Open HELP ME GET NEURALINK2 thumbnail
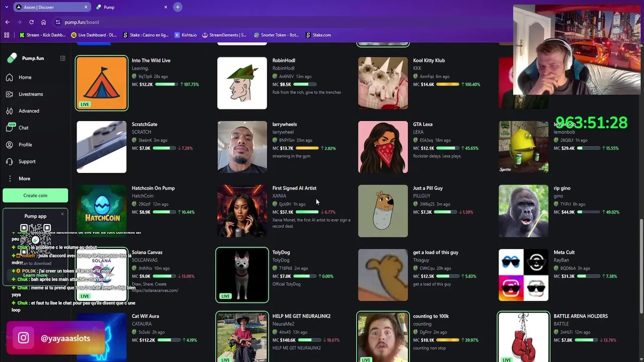Screen dimensions: 644x362 pos(242,337)
